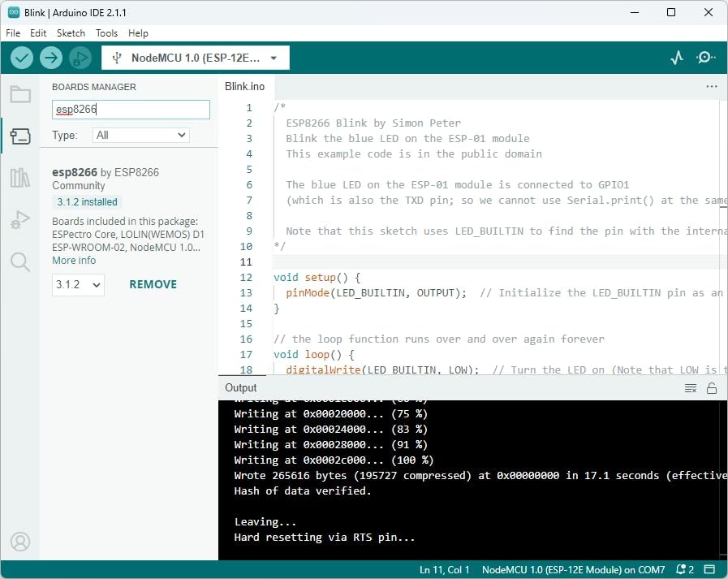Click 'Writing at 0x00020000... (75 %)' line
728x579 pixels.
pos(330,413)
